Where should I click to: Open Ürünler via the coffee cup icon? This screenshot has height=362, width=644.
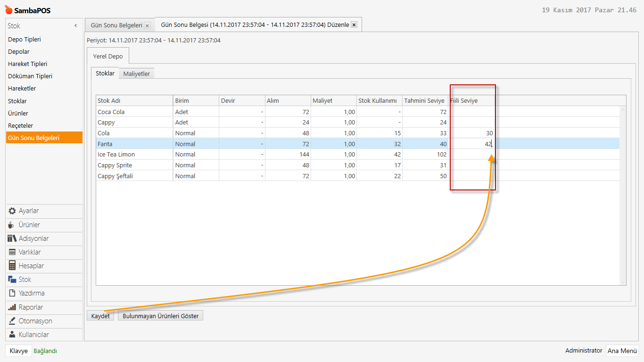pyautogui.click(x=12, y=225)
